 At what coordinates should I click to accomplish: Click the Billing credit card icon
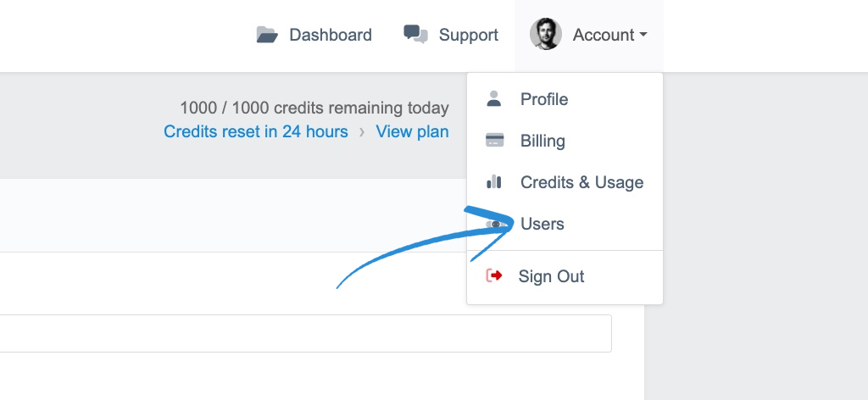pyautogui.click(x=494, y=141)
